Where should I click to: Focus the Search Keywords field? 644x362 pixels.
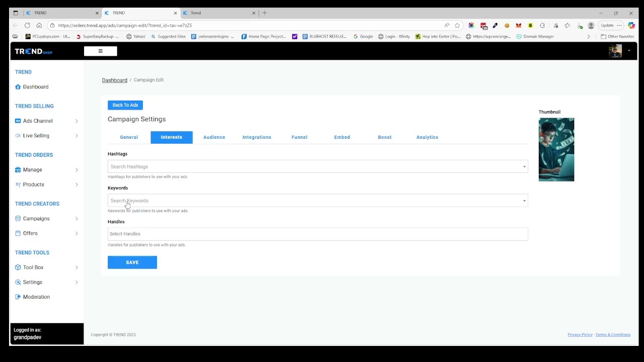pos(318,201)
